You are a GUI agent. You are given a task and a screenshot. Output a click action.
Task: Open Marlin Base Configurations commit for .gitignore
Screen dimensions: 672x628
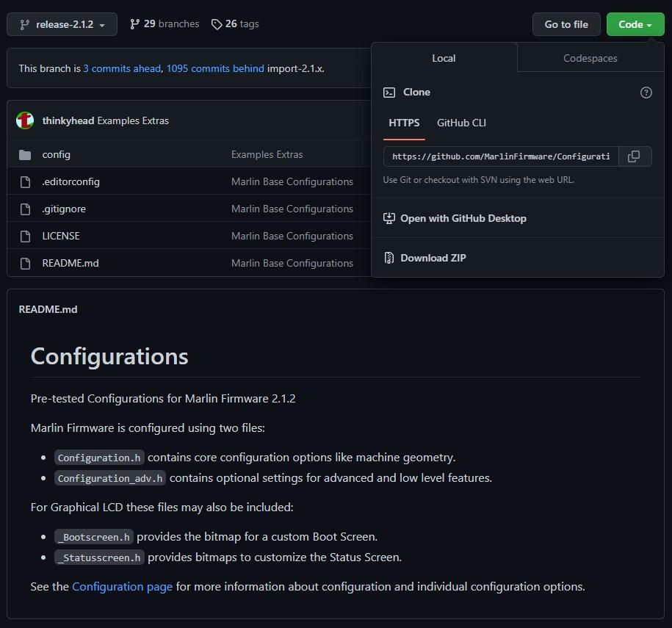(292, 209)
